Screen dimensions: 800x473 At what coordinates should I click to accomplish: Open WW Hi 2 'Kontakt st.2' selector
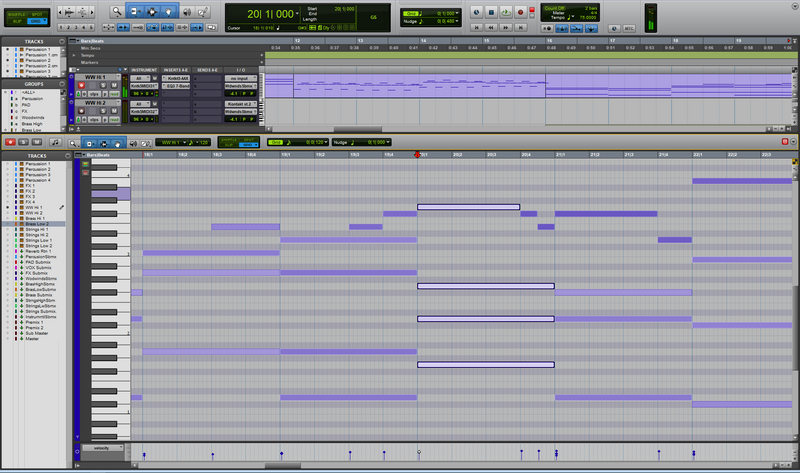click(240, 104)
